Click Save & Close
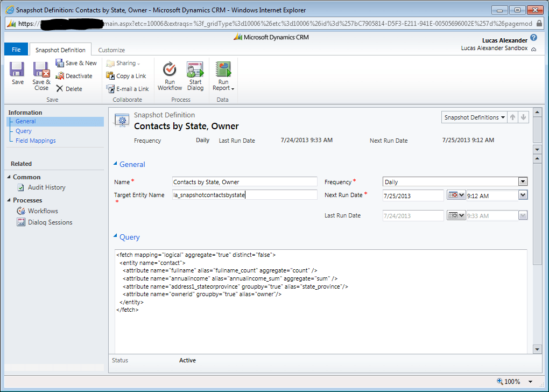This screenshot has width=549, height=392. tap(41, 75)
